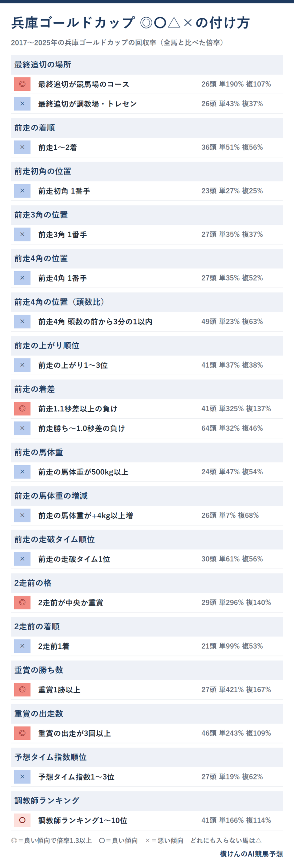Click the × icon next to 前走1〜2着
The image size is (294, 868).
tap(22, 147)
